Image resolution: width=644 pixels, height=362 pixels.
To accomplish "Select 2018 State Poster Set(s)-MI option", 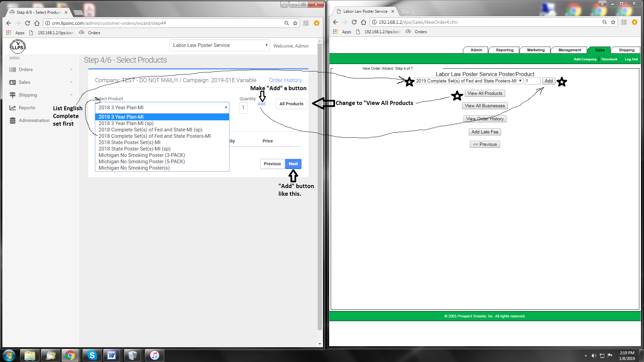I will (x=129, y=142).
